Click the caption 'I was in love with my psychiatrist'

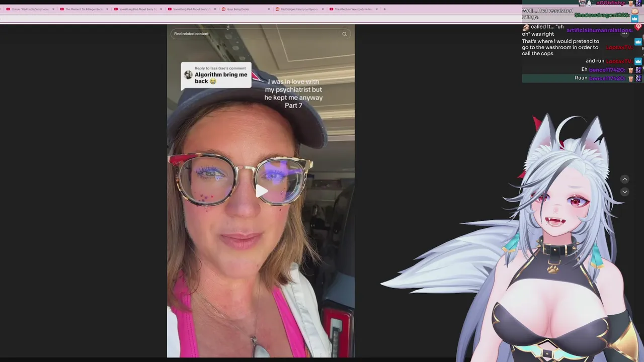point(293,94)
